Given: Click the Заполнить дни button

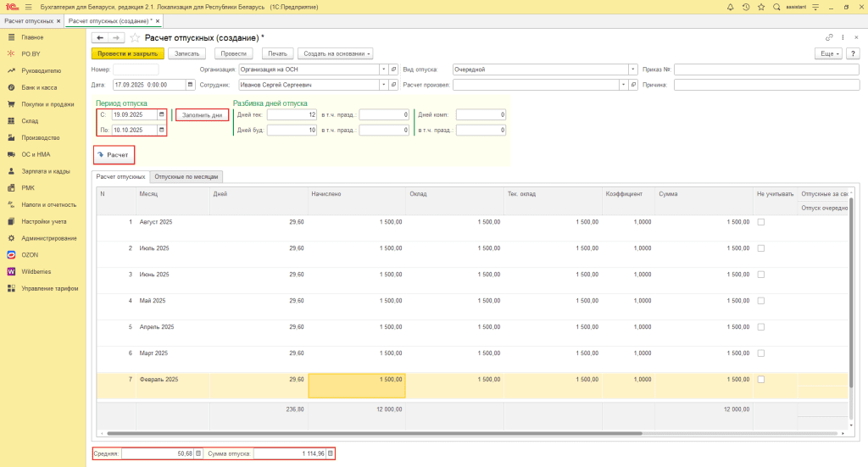Looking at the screenshot, I should click(203, 114).
